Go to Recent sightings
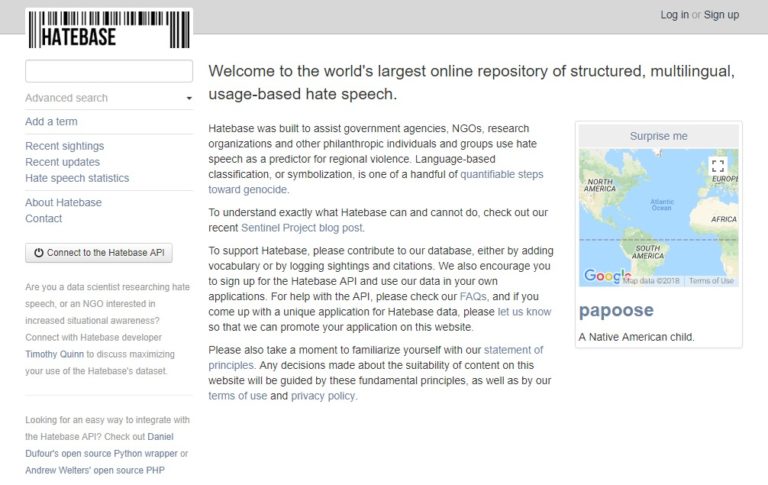768x485 pixels. tap(64, 146)
